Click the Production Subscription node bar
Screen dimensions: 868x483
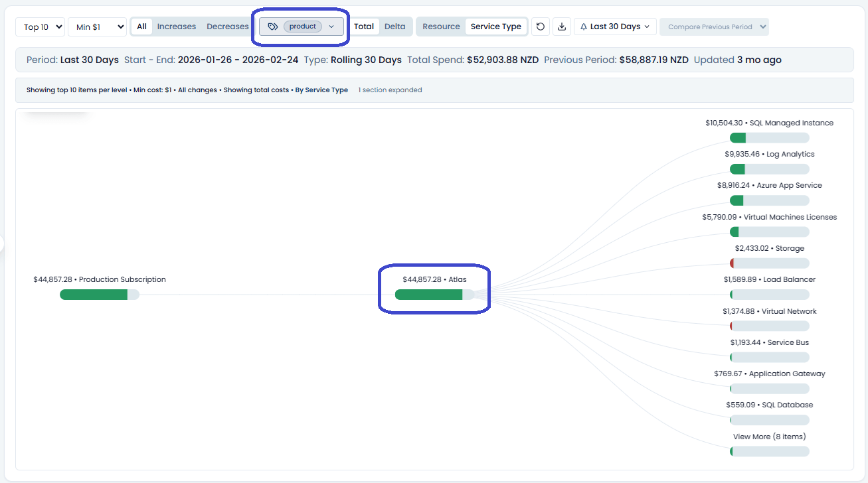coord(100,295)
